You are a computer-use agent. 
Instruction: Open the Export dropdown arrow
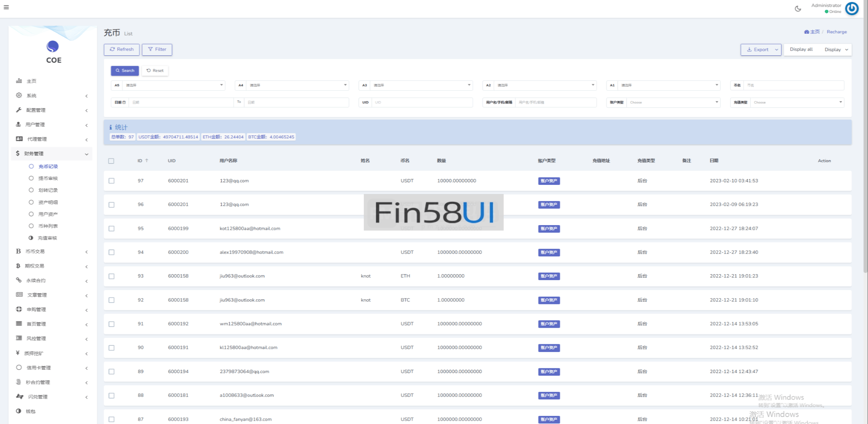tap(776, 49)
